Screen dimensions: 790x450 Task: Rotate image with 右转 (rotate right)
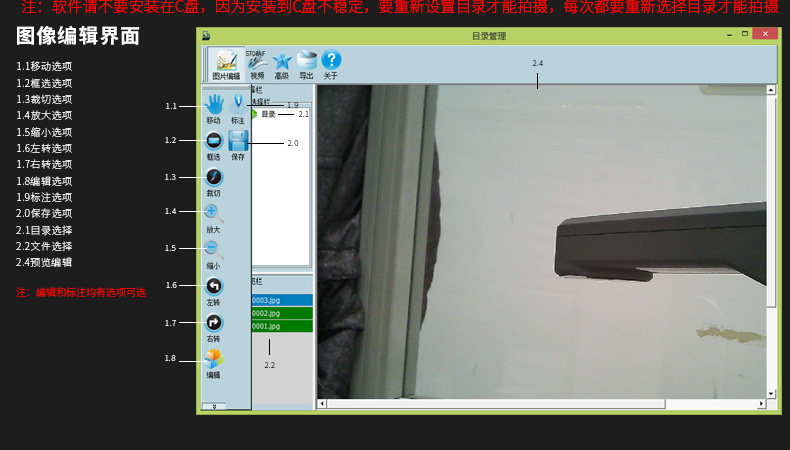[x=214, y=328]
